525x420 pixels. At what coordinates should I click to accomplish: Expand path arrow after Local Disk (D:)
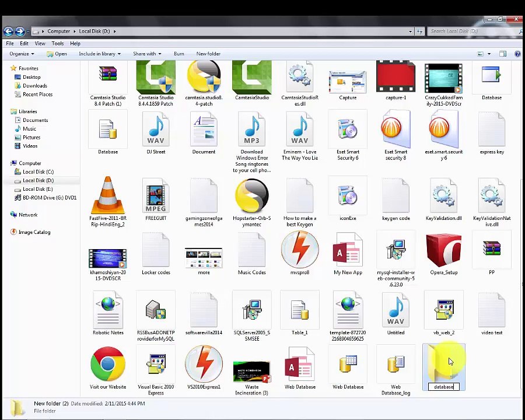coord(114,31)
